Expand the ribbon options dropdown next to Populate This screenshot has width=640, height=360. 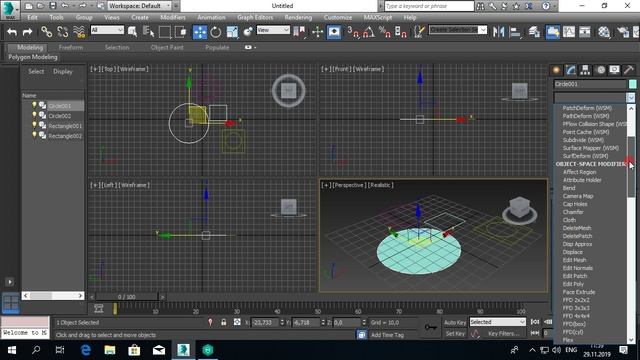tap(250, 47)
